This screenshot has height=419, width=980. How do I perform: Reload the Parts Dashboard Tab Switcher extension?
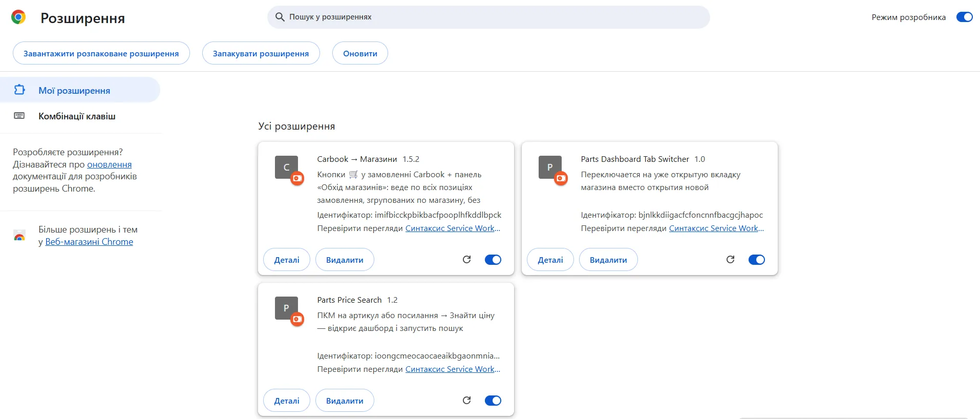(730, 260)
